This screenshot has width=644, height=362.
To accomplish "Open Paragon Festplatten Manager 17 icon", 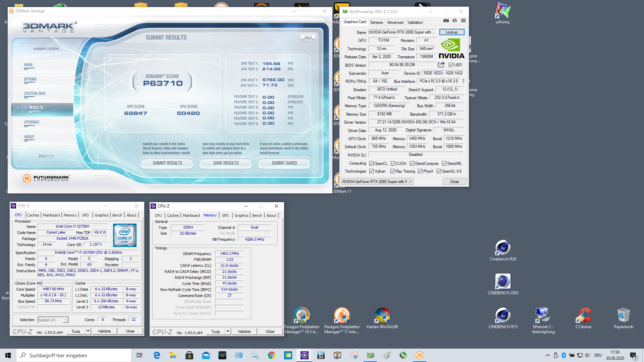I will pyautogui.click(x=342, y=320).
